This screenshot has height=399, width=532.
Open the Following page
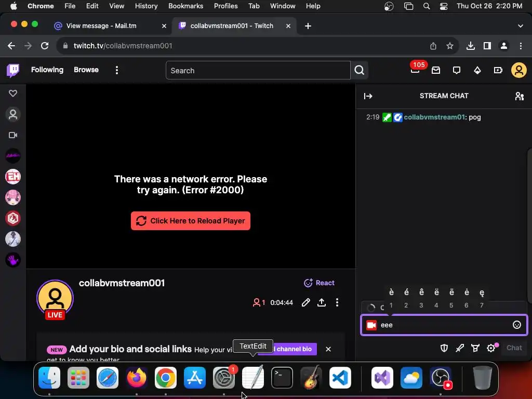pyautogui.click(x=47, y=70)
